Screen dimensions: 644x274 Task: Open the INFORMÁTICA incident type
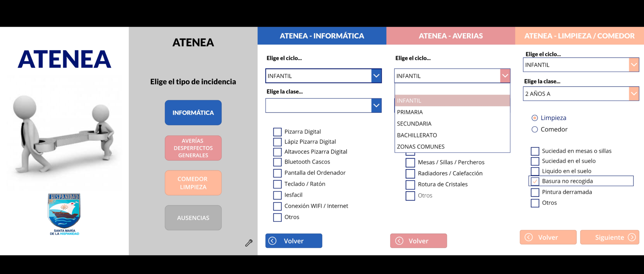(x=193, y=113)
